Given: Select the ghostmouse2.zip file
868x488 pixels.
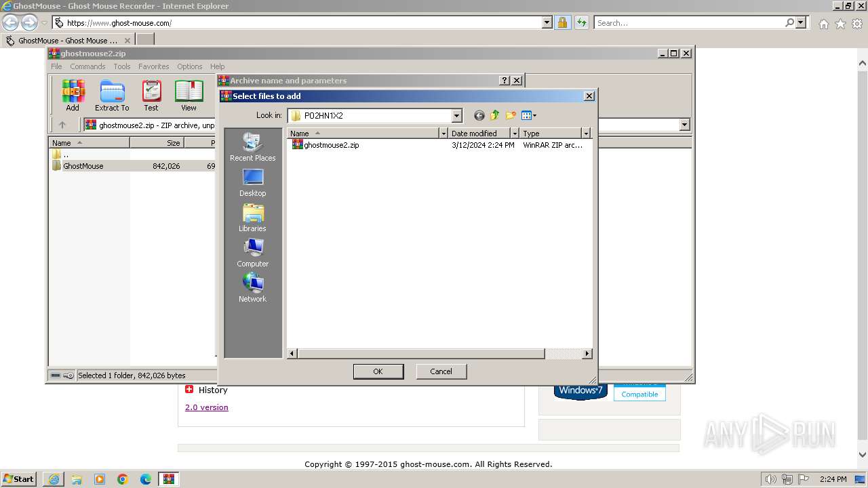Looking at the screenshot, I should tap(332, 145).
